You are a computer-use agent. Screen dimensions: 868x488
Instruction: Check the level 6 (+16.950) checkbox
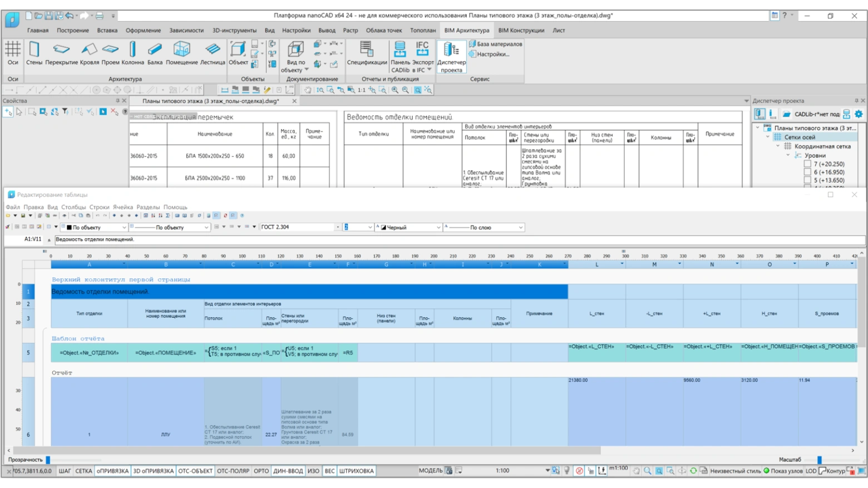click(807, 172)
